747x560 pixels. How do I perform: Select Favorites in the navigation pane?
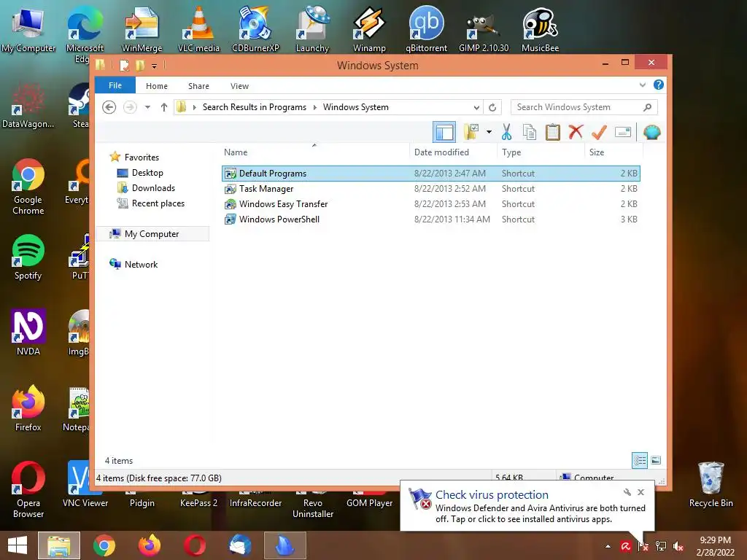141,157
